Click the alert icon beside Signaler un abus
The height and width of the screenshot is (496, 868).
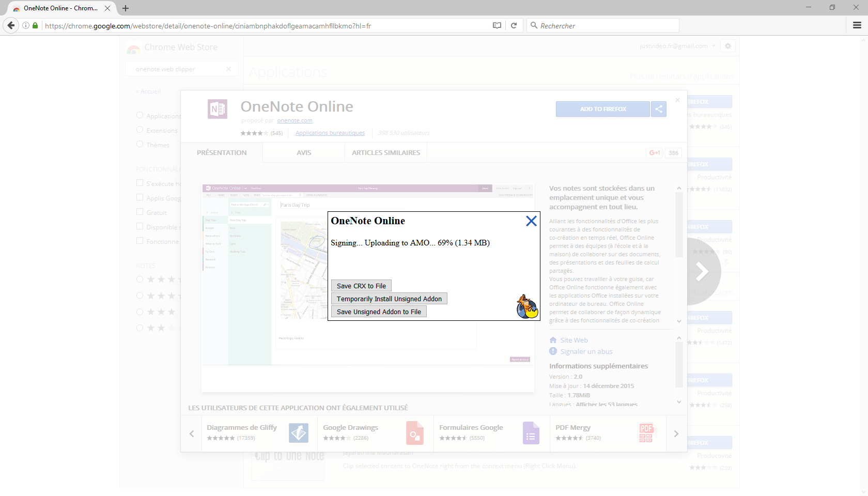coord(553,351)
